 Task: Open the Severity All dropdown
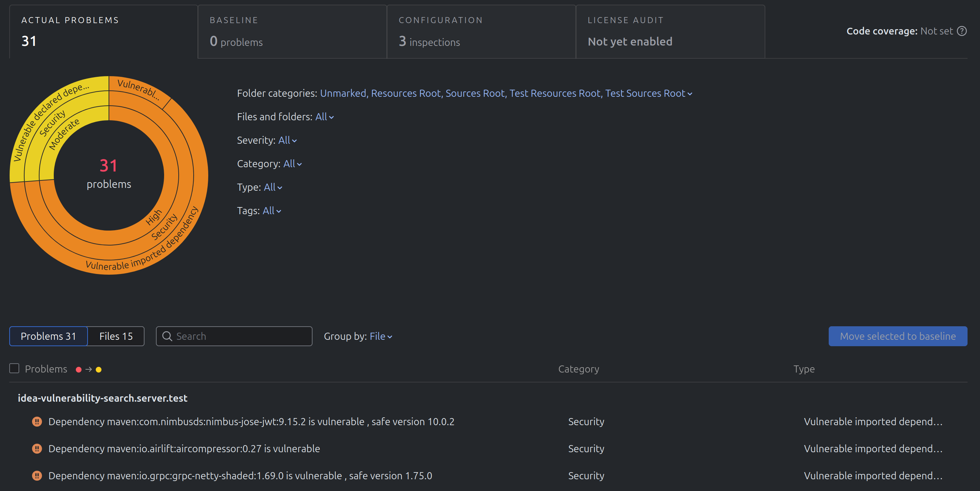[287, 140]
